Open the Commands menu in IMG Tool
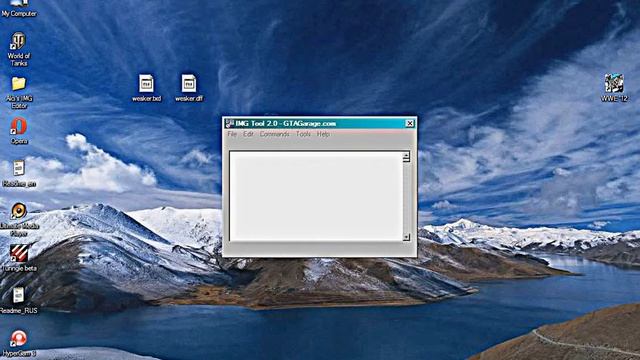The height and width of the screenshot is (360, 640). point(274,134)
